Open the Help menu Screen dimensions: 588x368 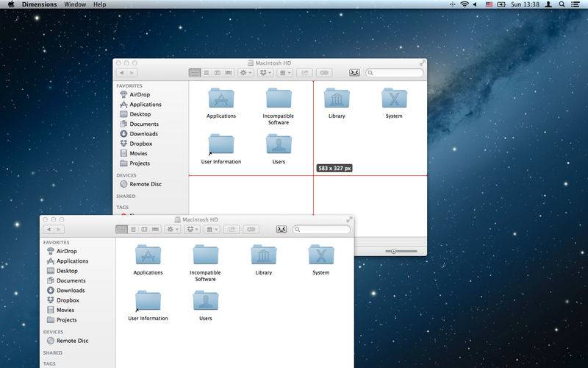(100, 4)
